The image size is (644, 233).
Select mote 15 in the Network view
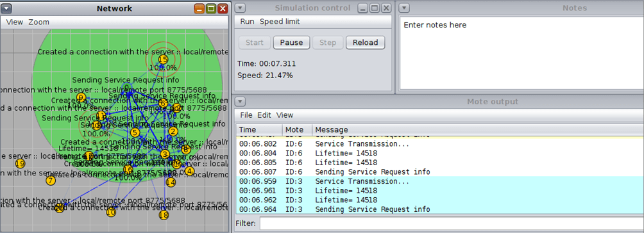[x=163, y=59]
